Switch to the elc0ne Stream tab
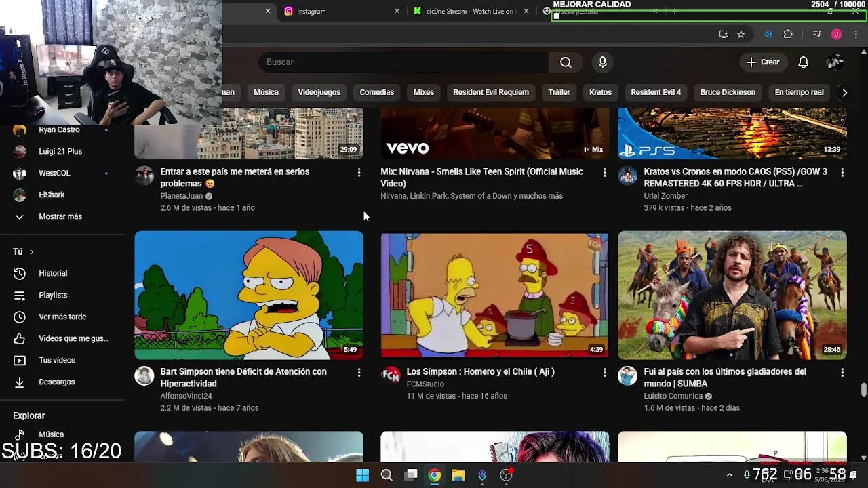 [x=469, y=11]
